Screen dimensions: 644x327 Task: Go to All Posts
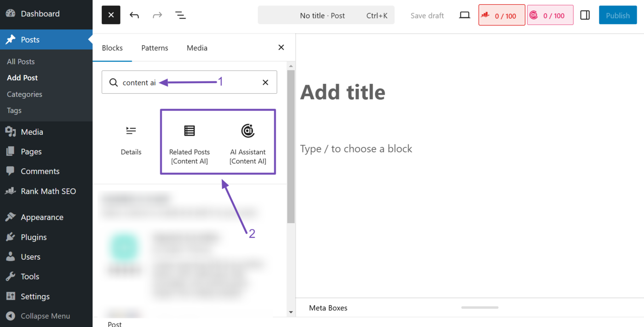21,61
